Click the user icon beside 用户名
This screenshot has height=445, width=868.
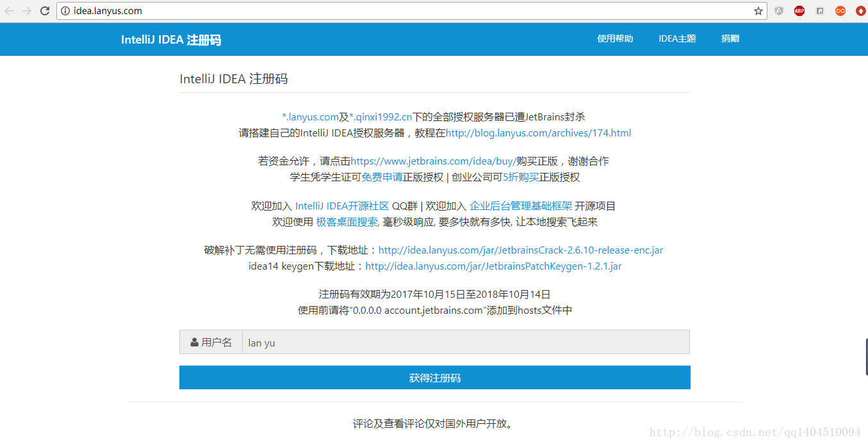pos(195,343)
